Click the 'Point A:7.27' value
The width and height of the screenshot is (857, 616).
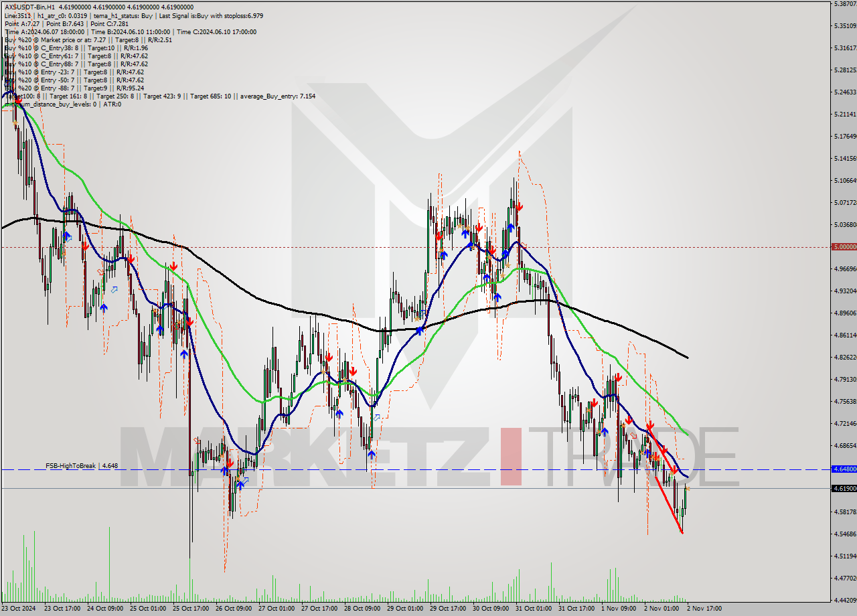click(x=21, y=23)
